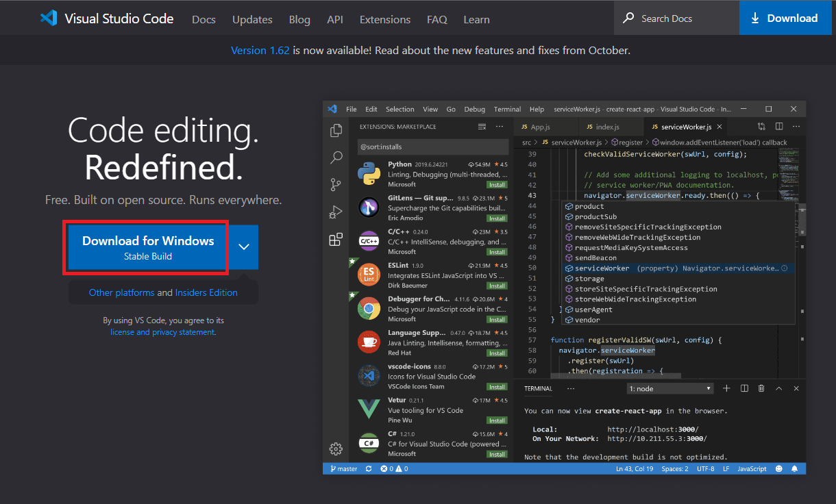
Task: Open the Run and Debug view
Action: (336, 212)
